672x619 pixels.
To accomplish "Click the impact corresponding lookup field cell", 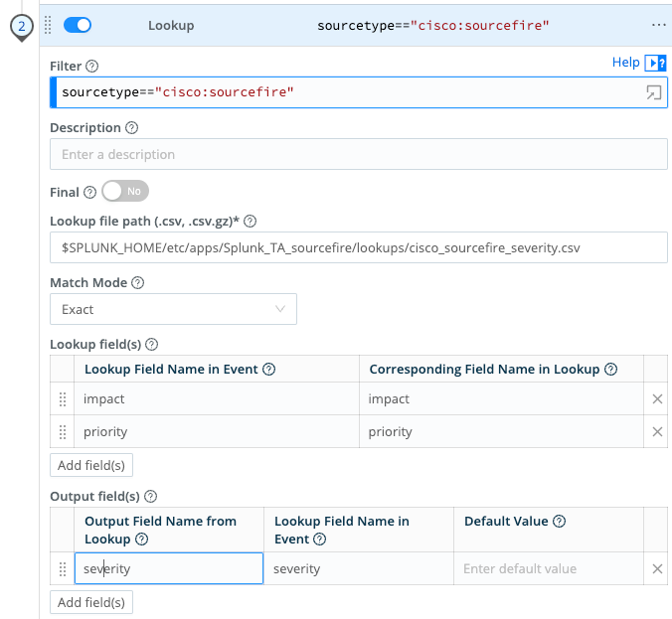I will (501, 398).
